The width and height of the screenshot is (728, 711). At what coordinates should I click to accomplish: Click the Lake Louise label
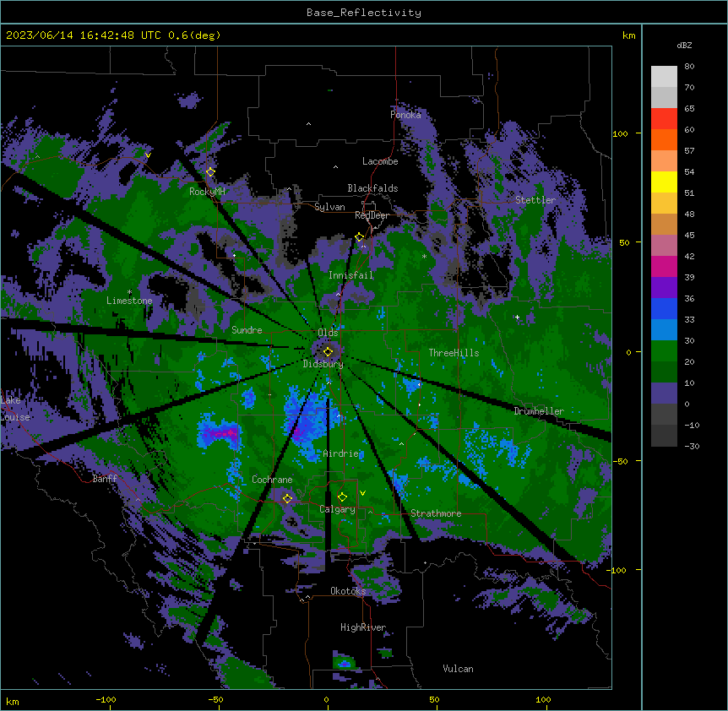(x=14, y=409)
